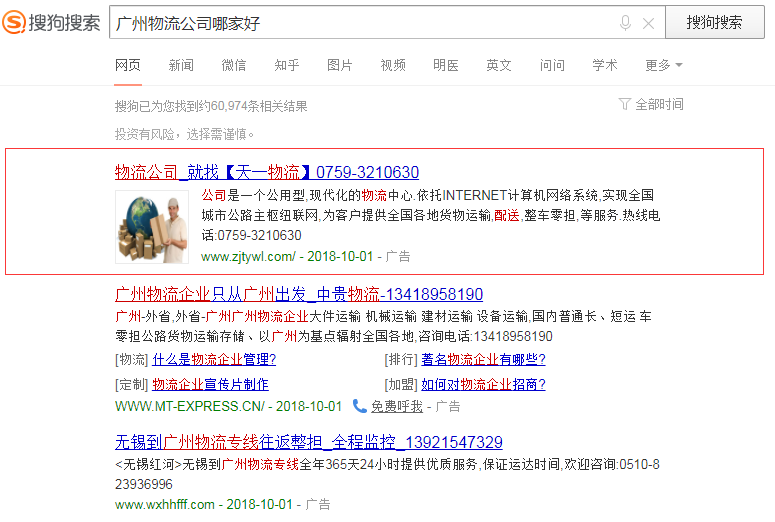The width and height of the screenshot is (775, 522).
Task: Click the 搜狗搜索 search button
Action: point(714,22)
